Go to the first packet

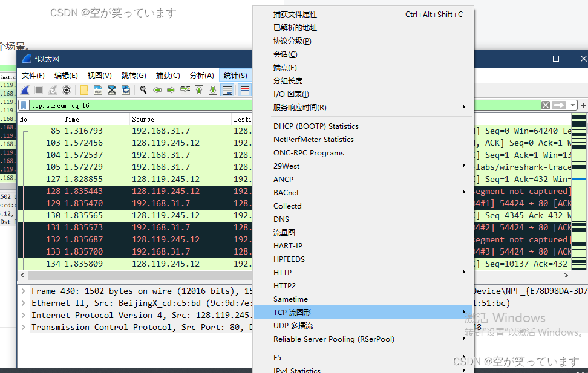[199, 89]
